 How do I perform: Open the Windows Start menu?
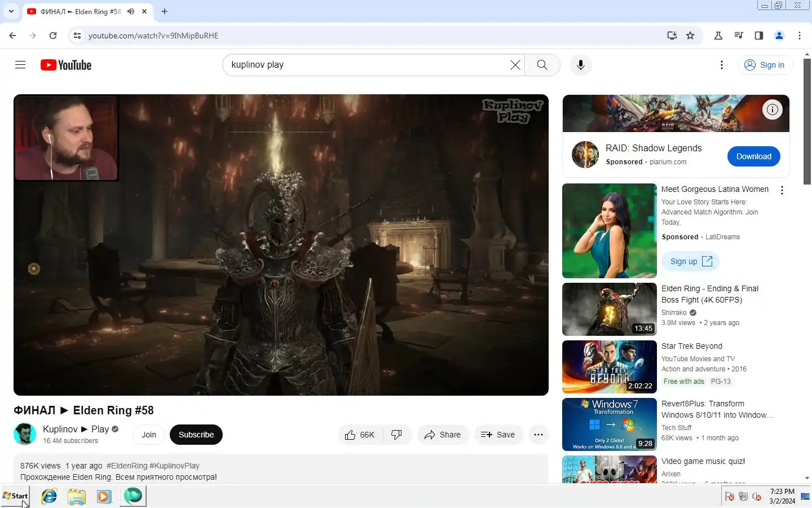coord(15,496)
